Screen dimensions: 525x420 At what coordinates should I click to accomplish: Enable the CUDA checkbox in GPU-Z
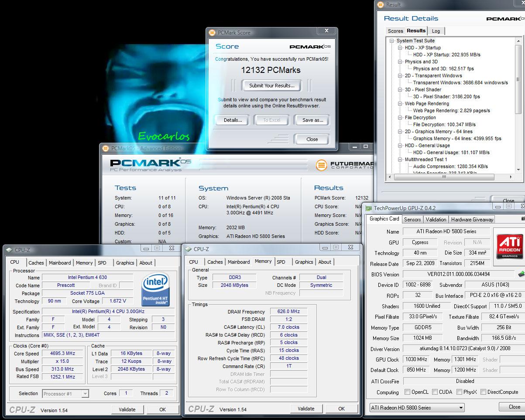tap(435, 392)
